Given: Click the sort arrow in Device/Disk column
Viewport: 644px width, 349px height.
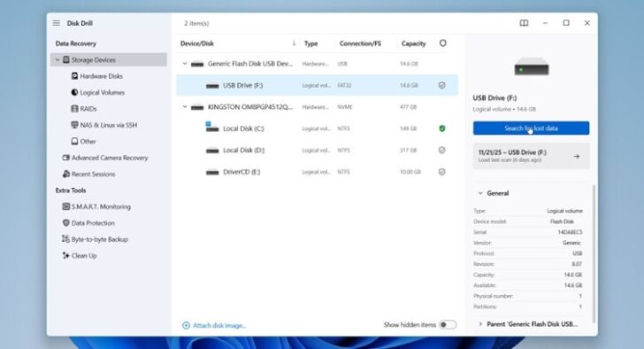Looking at the screenshot, I should click(294, 43).
